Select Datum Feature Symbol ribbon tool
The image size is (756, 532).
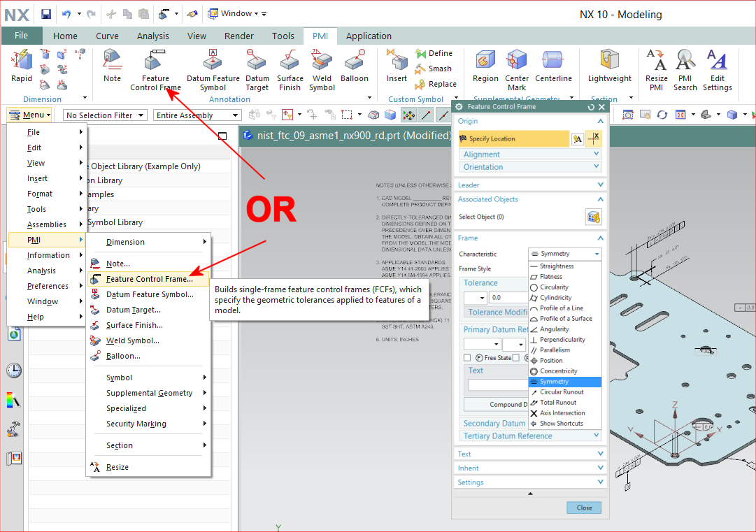click(213, 71)
